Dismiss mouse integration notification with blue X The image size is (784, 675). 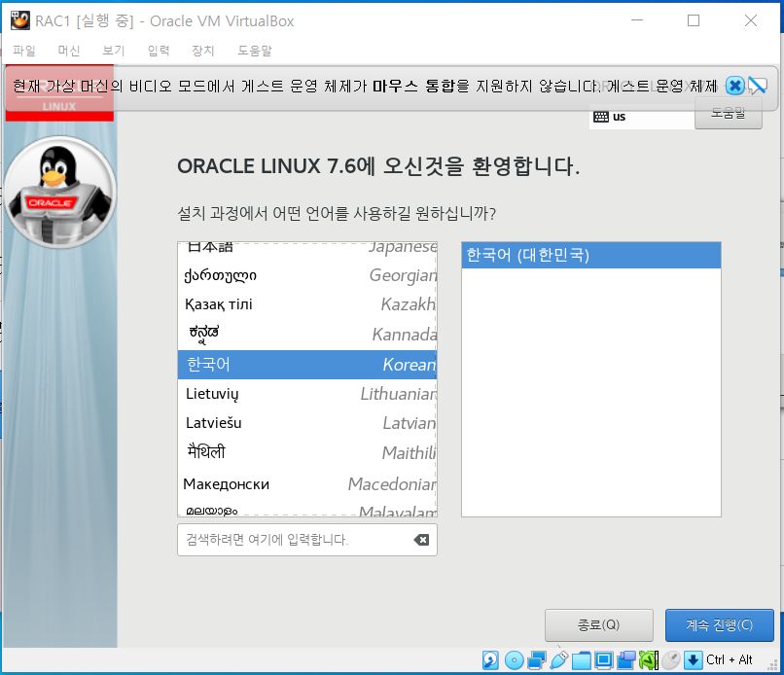click(x=735, y=86)
